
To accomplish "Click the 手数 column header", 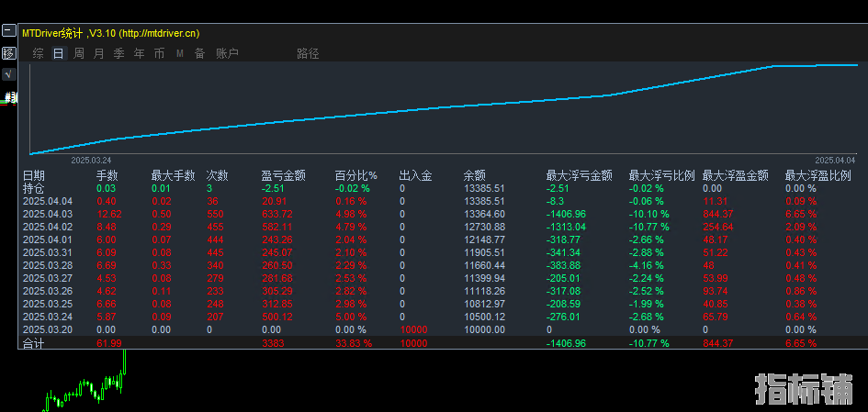I will pyautogui.click(x=107, y=176).
